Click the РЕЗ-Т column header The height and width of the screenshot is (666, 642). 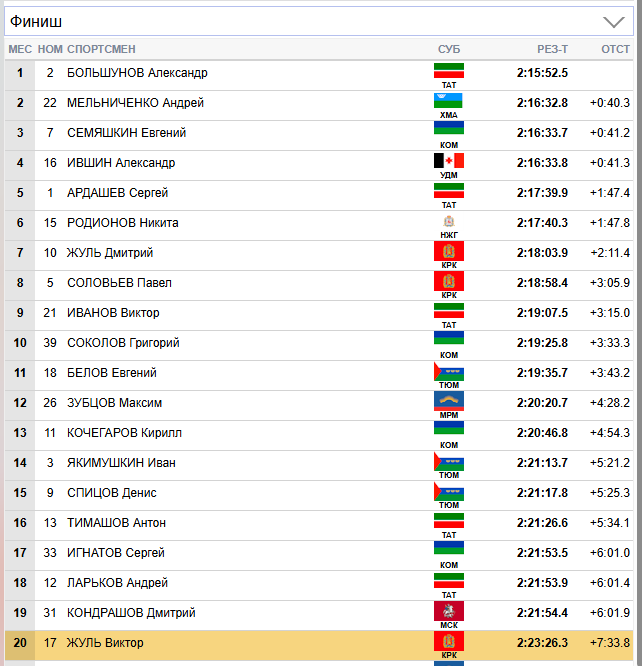click(552, 49)
